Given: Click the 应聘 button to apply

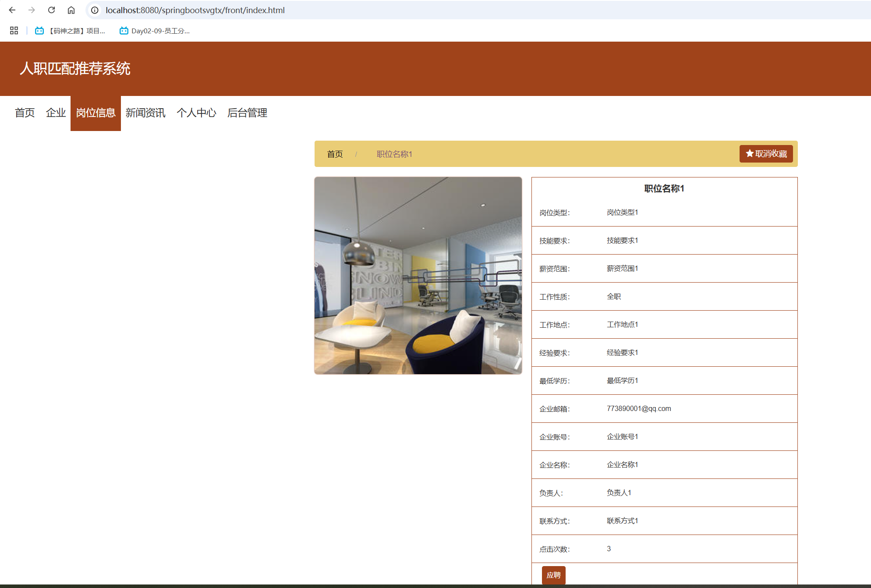Looking at the screenshot, I should click(554, 575).
